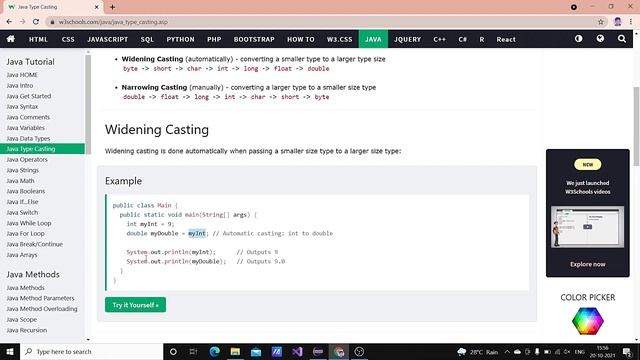Image resolution: width=640 pixels, height=360 pixels.
Task: Open the globe translate icon
Action: (x=600, y=39)
